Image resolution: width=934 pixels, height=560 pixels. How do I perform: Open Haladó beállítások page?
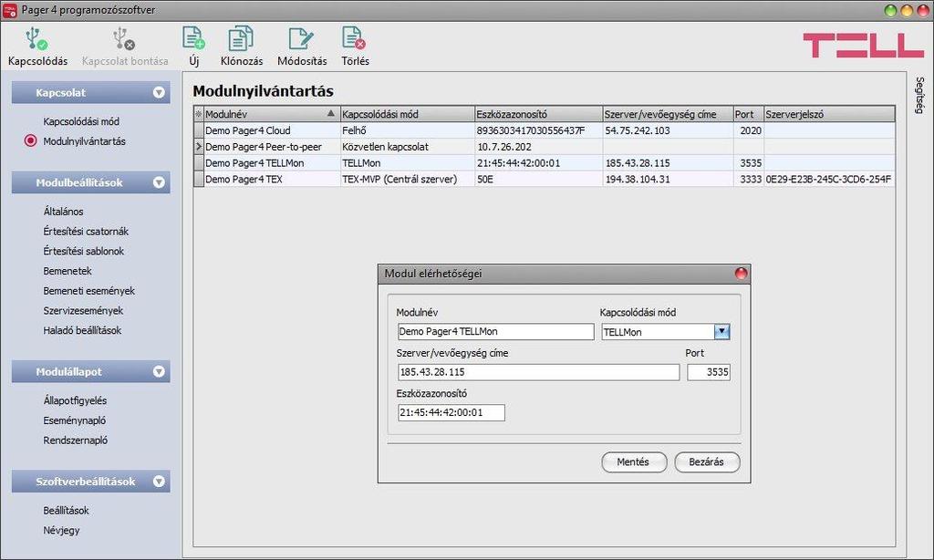click(x=82, y=331)
